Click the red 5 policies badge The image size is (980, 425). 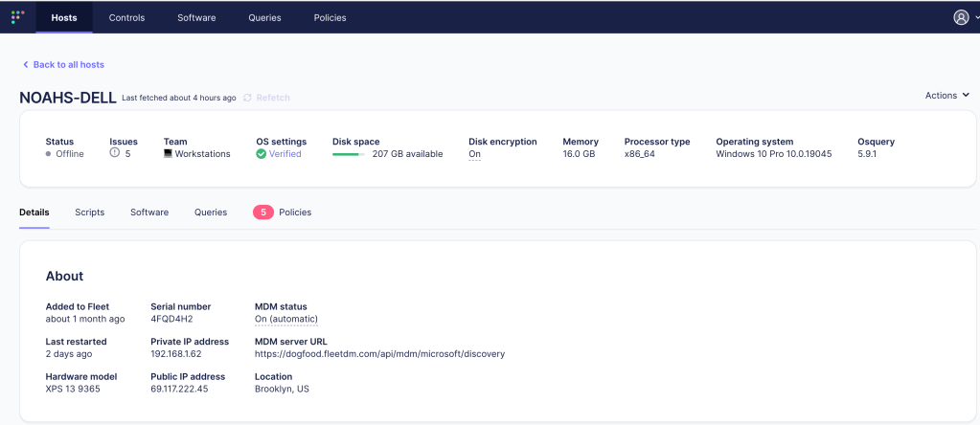point(263,212)
